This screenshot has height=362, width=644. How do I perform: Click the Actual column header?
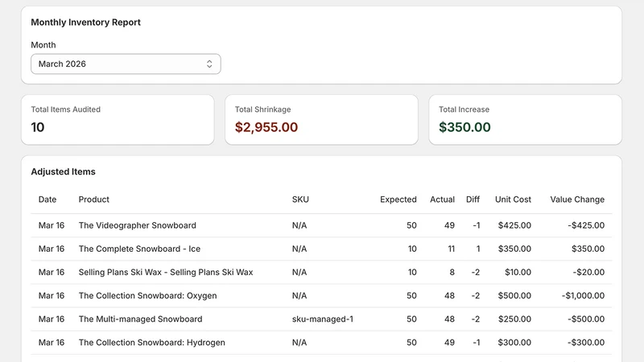(x=442, y=200)
